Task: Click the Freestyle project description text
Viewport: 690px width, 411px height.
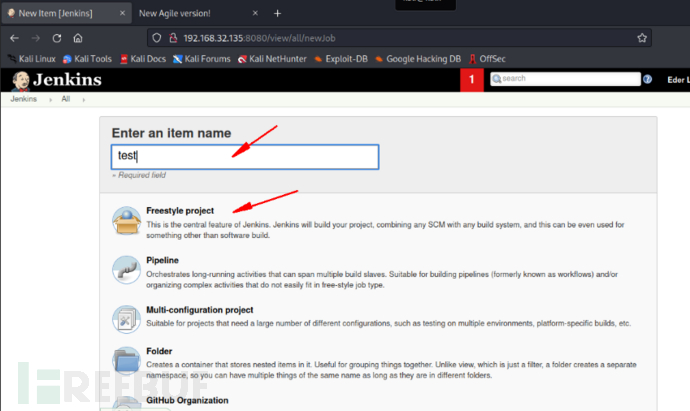Action: tap(385, 230)
